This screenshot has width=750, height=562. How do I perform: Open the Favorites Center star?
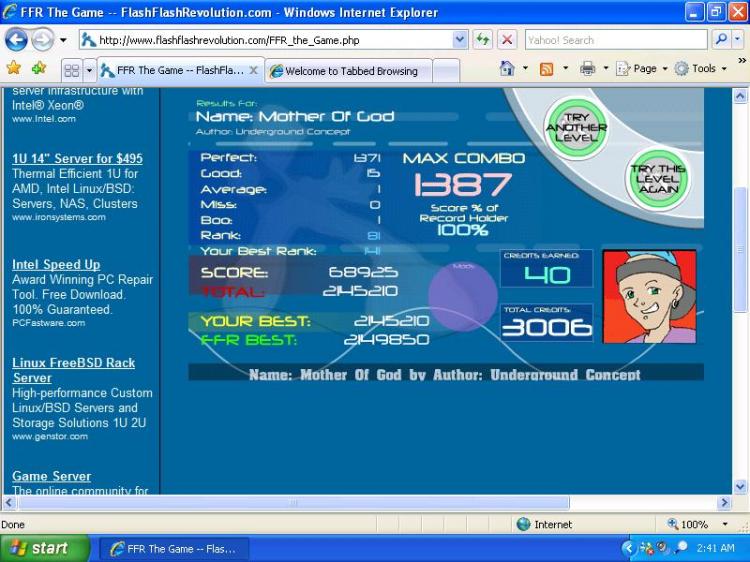click(x=14, y=68)
